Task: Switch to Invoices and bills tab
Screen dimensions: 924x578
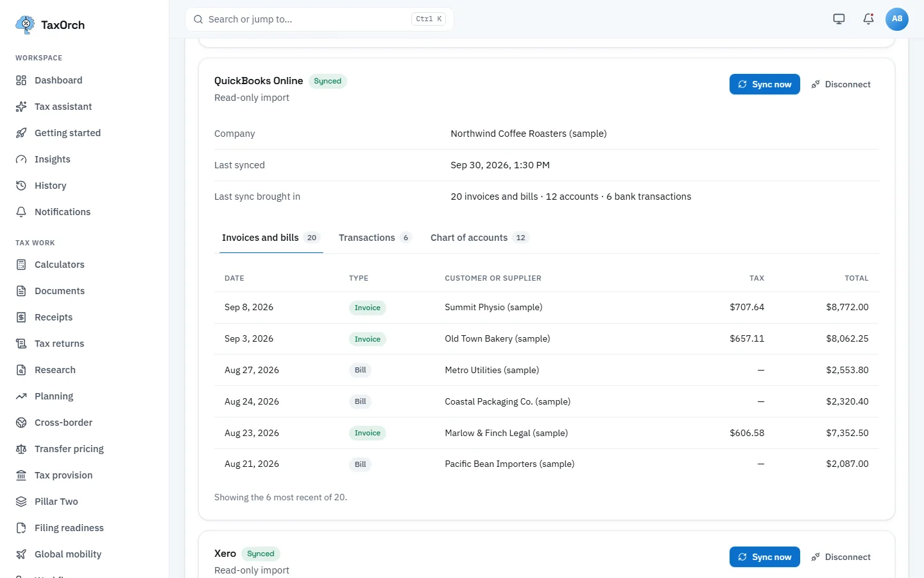Action: [x=271, y=238]
